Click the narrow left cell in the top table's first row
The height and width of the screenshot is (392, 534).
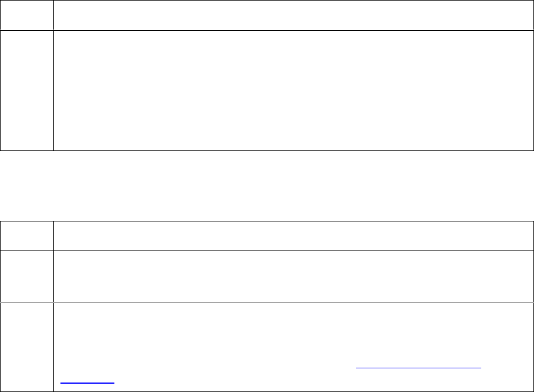27,15
